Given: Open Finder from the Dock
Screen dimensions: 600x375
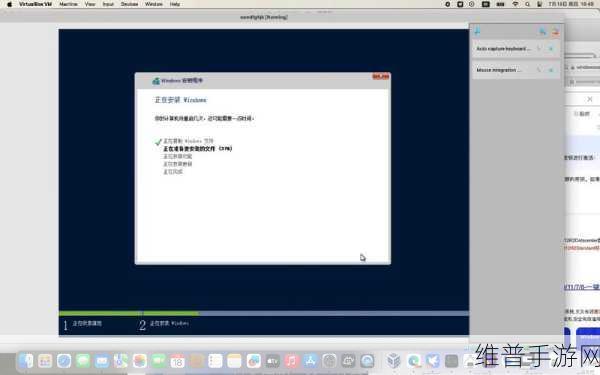Looking at the screenshot, I should coord(26,360).
